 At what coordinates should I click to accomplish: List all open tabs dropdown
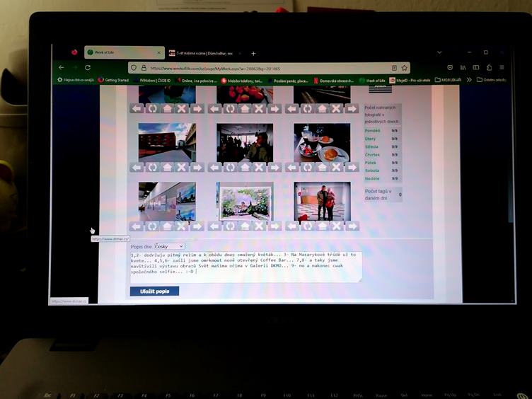point(439,52)
